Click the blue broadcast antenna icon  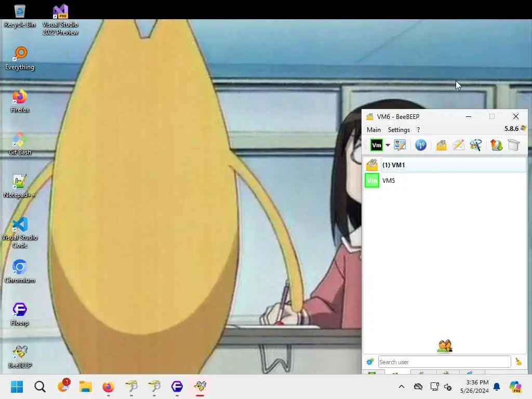coord(421,145)
